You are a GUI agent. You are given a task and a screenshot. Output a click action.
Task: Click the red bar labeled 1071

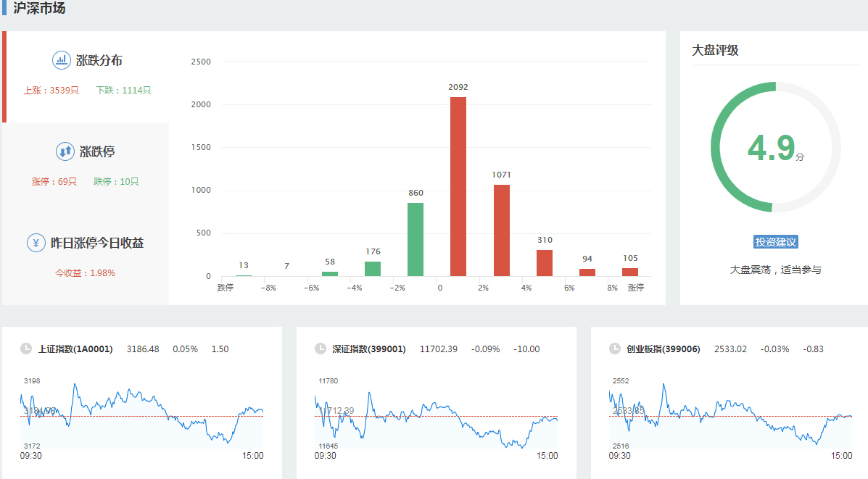pos(502,230)
